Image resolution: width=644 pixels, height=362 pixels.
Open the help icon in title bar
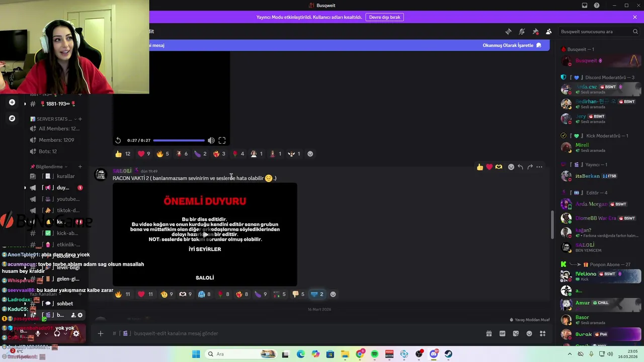click(597, 6)
